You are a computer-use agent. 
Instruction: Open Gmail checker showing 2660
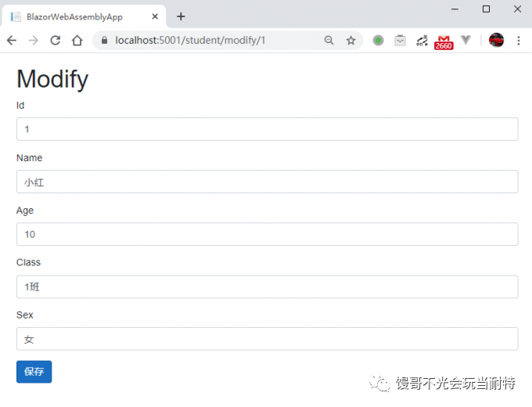[x=444, y=42]
